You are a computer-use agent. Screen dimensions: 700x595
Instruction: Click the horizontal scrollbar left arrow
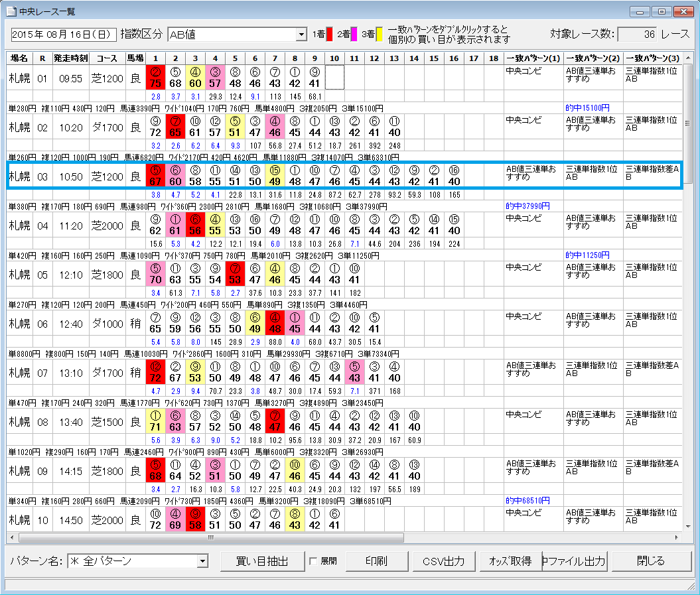coord(11,537)
